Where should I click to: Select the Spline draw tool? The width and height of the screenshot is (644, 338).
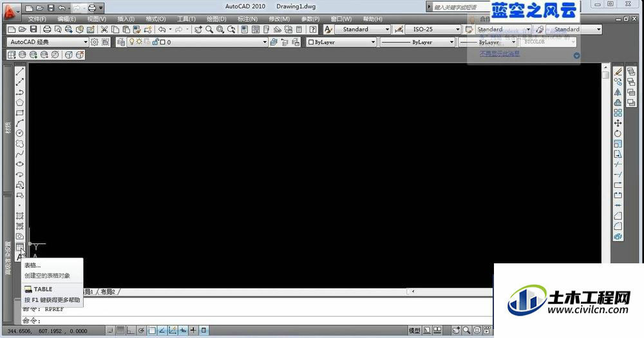coord(20,154)
